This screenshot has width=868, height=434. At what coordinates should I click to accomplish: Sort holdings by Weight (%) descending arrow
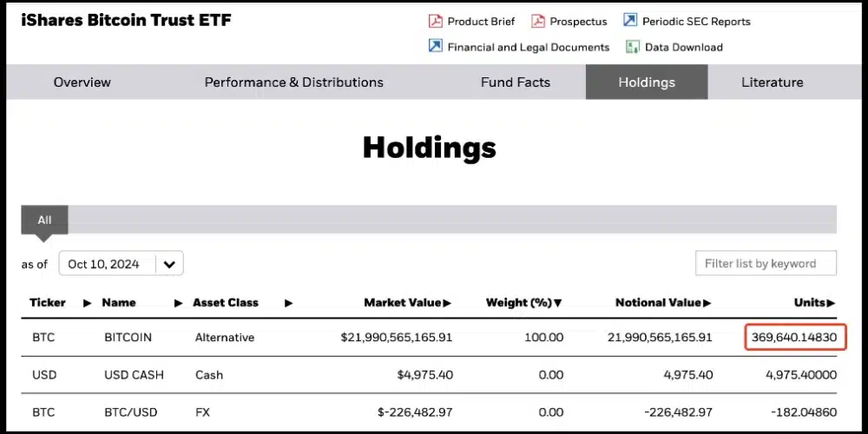click(x=557, y=303)
